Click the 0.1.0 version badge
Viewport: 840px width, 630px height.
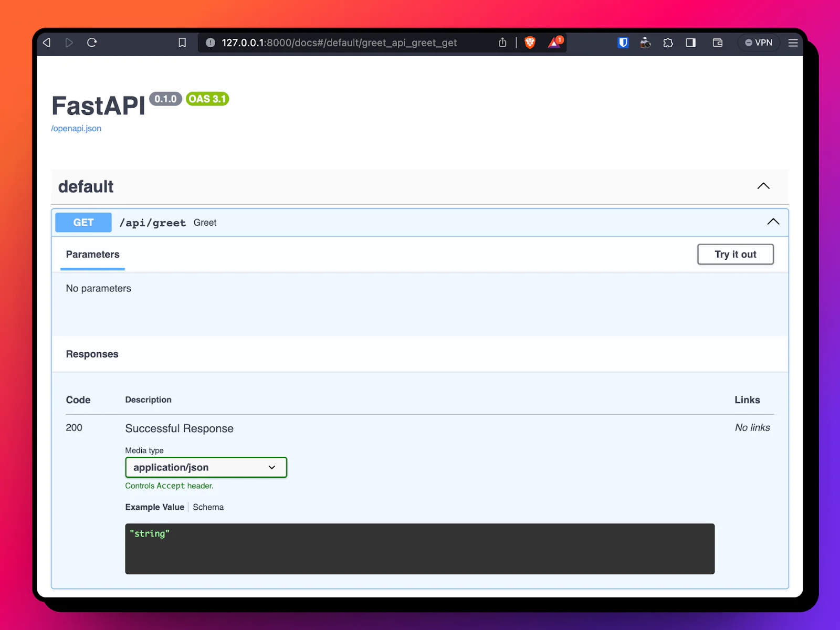(x=165, y=99)
